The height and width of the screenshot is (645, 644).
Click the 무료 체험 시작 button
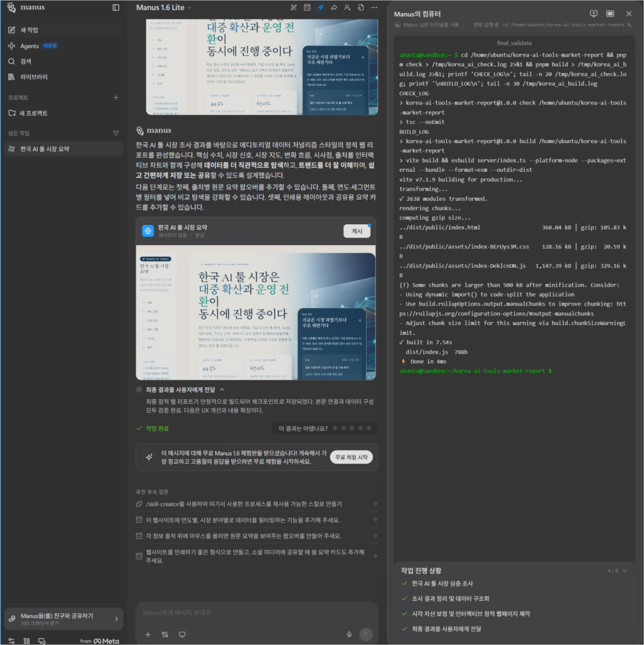(x=351, y=457)
